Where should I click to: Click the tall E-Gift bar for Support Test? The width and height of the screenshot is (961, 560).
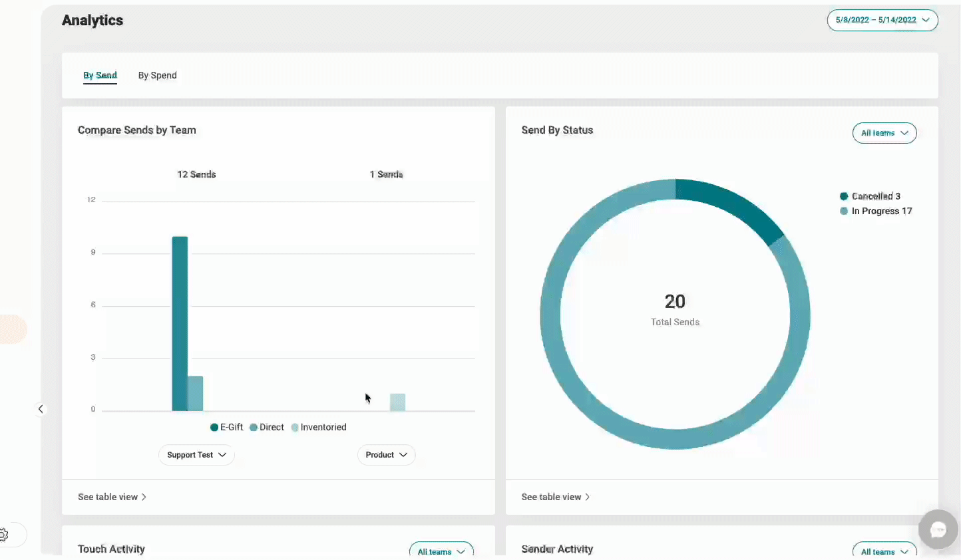(x=180, y=323)
